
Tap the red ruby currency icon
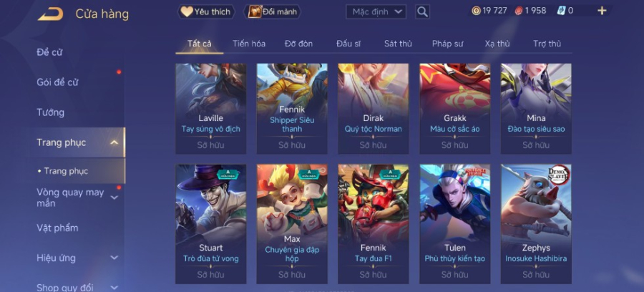(519, 11)
